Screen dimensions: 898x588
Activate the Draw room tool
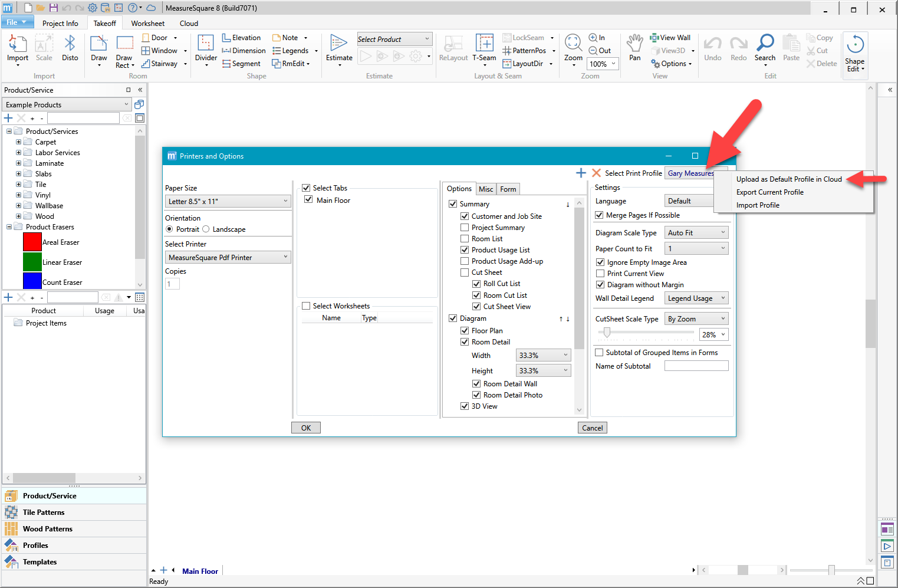tap(98, 48)
